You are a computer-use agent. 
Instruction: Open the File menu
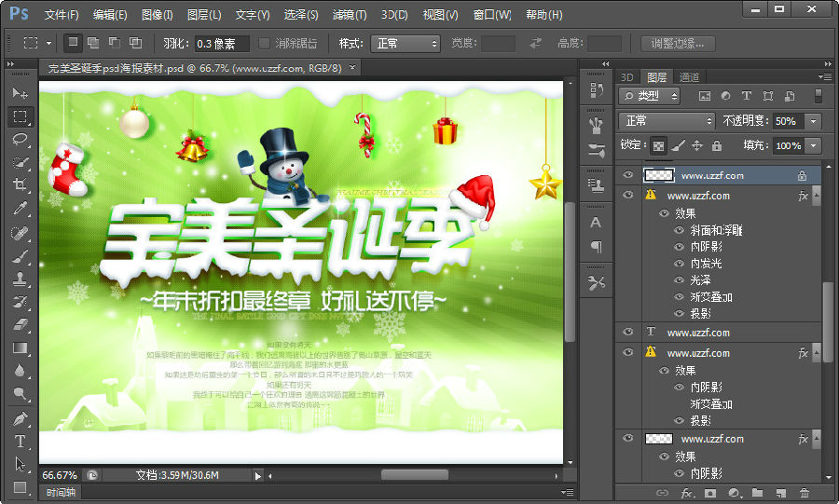(x=61, y=14)
